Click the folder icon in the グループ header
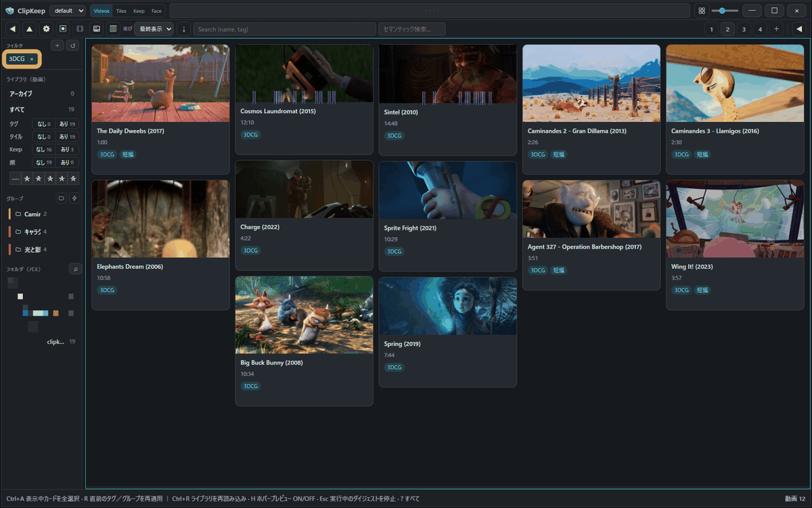Viewport: 812px width, 508px height. pyautogui.click(x=61, y=198)
